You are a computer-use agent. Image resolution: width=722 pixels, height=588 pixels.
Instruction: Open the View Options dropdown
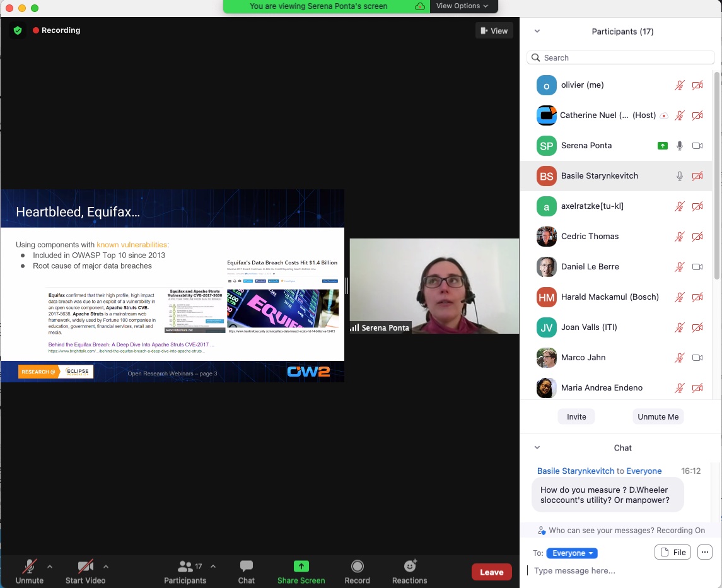click(462, 6)
